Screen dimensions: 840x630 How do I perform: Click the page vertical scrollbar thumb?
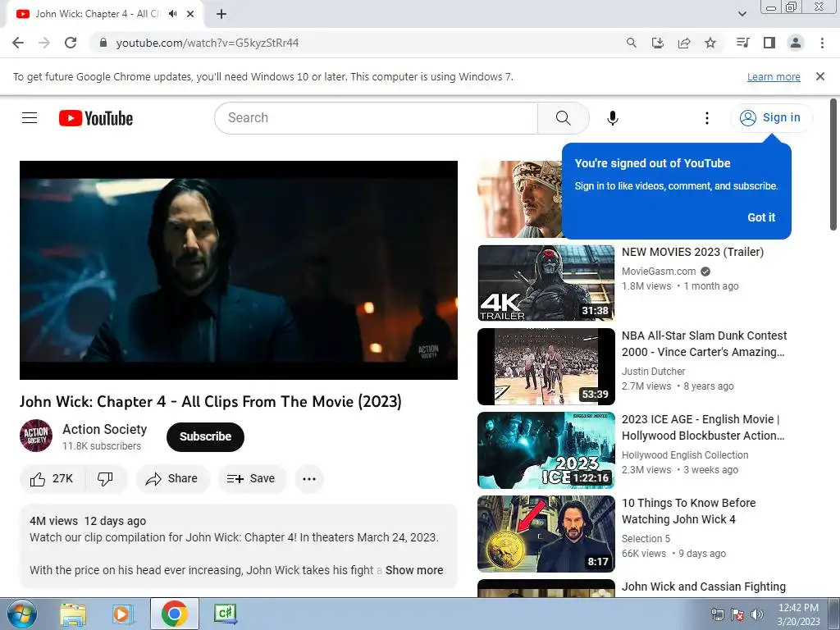(833, 164)
